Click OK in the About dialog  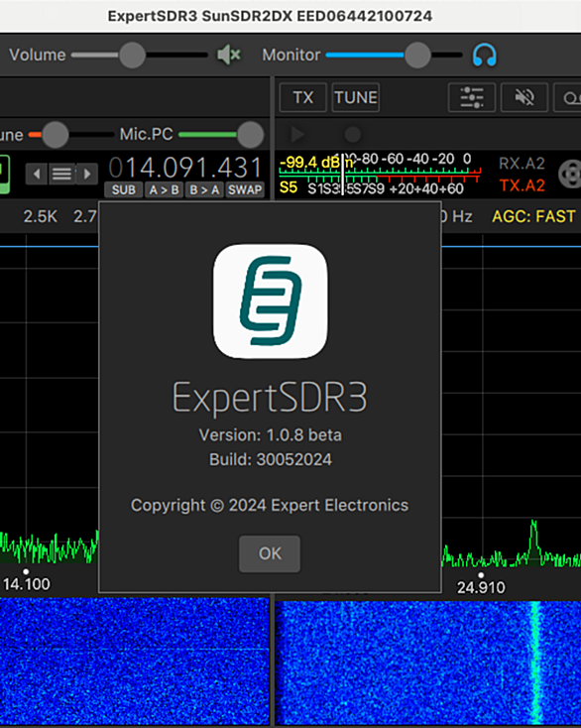[x=270, y=553]
